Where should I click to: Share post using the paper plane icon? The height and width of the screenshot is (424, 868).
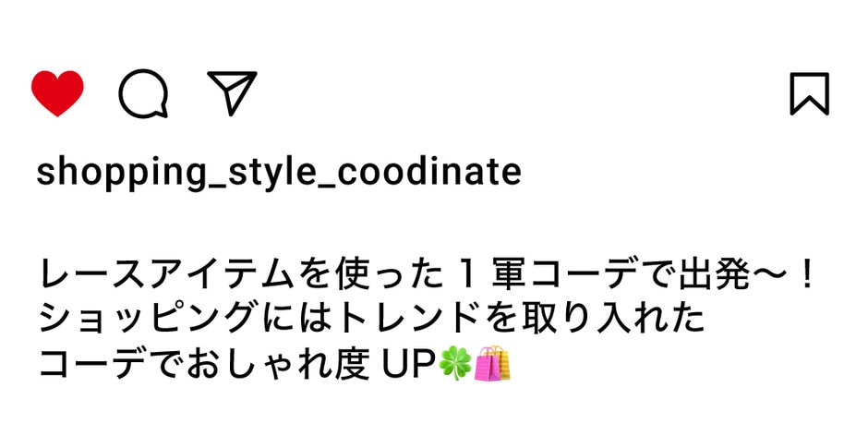click(x=233, y=93)
